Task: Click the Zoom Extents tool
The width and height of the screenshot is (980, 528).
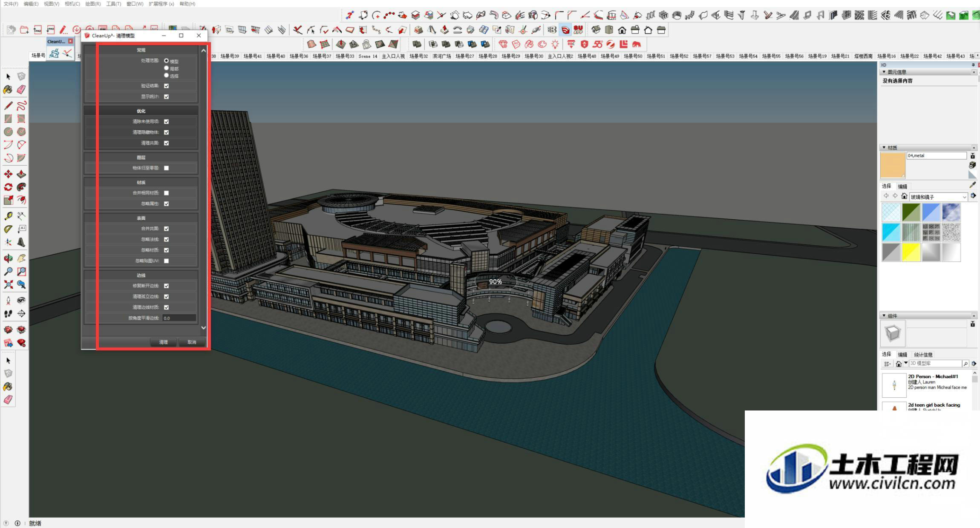Action: (x=8, y=284)
